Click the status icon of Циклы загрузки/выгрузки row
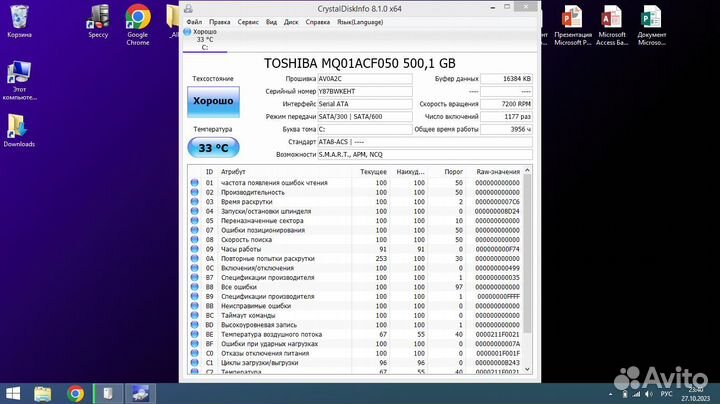Image resolution: width=720 pixels, height=404 pixels. click(x=195, y=363)
